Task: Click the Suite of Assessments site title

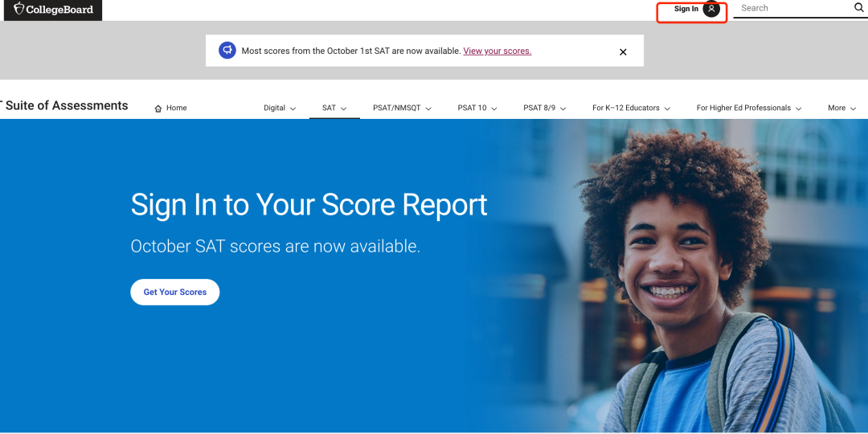Action: (64, 105)
